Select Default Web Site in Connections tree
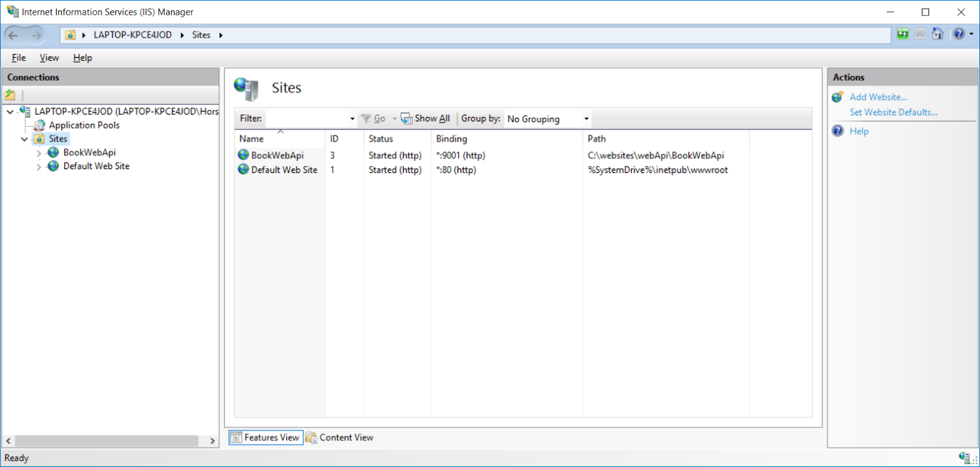This screenshot has width=980, height=467. pos(96,166)
